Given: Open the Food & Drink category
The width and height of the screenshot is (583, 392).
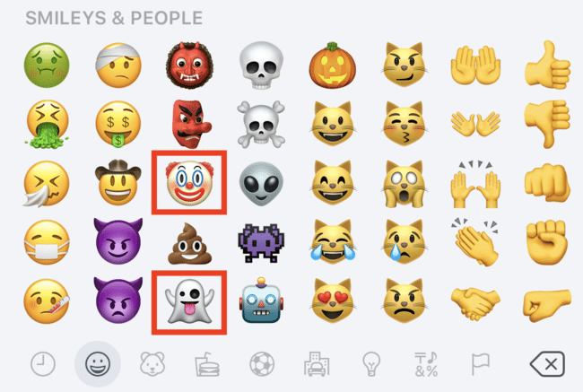Looking at the screenshot, I should tap(207, 364).
